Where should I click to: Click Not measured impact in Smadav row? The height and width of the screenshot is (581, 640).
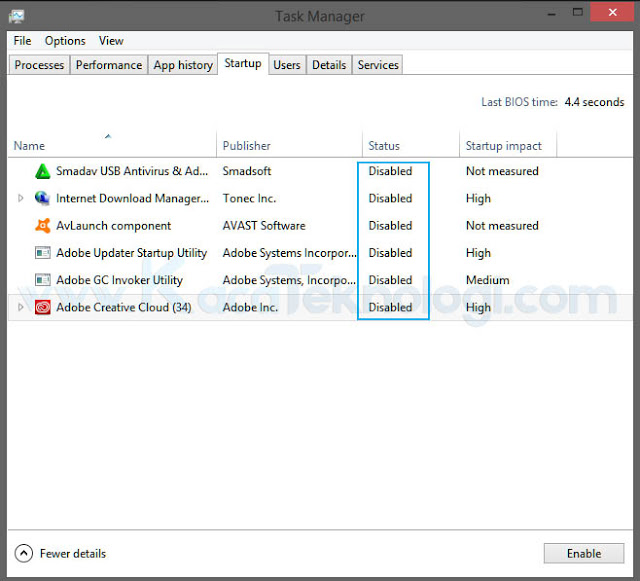502,171
